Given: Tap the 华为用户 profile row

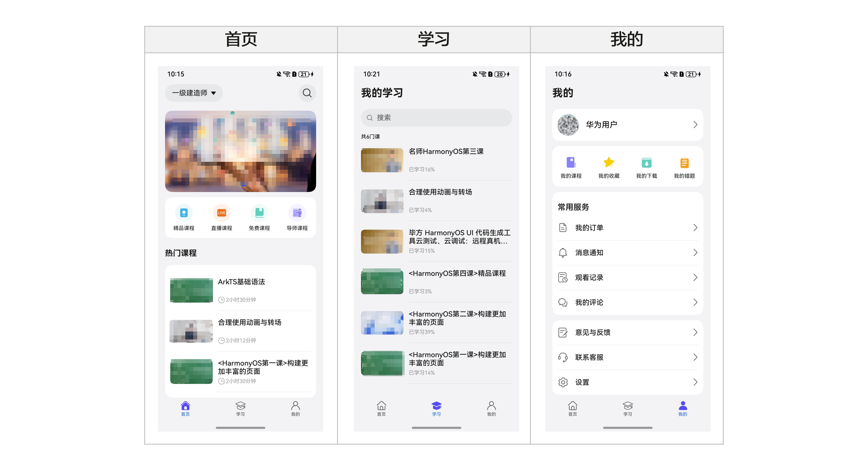Looking at the screenshot, I should point(627,125).
